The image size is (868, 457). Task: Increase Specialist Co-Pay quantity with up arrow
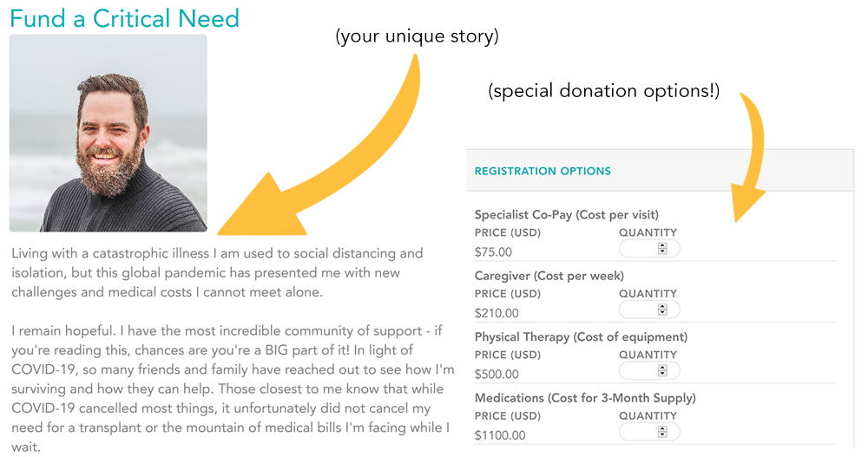click(662, 246)
